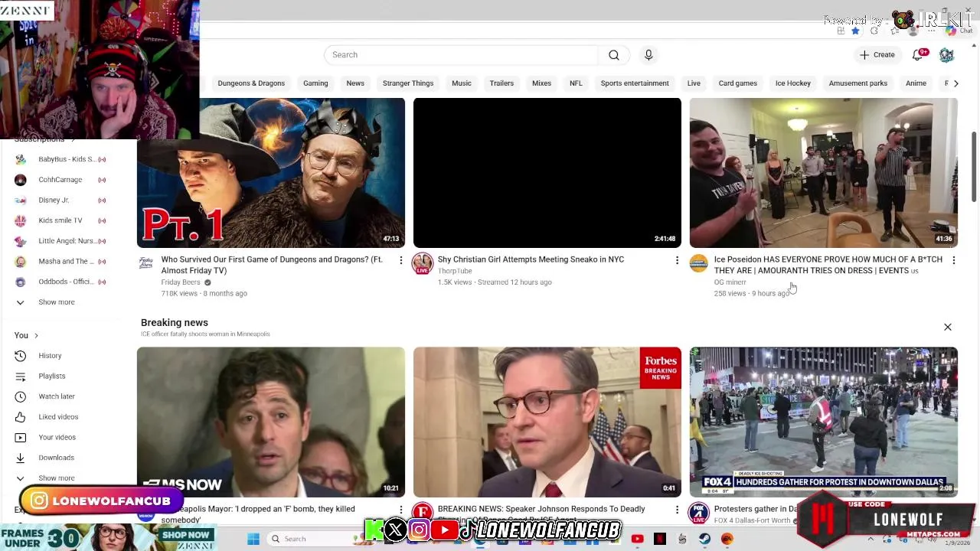Open FOX 4 Dallas protest thumbnail
The image size is (980, 551).
pos(824,422)
